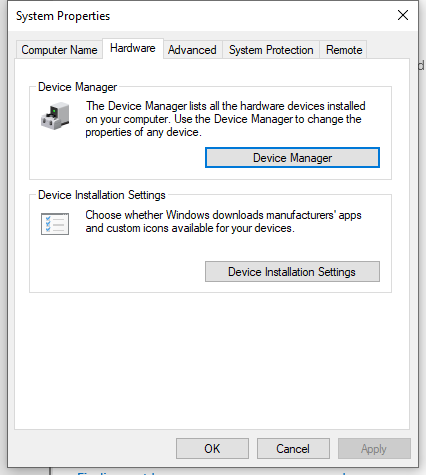The height and width of the screenshot is (475, 426).
Task: Click the Device Manager group box label
Action: [77, 87]
